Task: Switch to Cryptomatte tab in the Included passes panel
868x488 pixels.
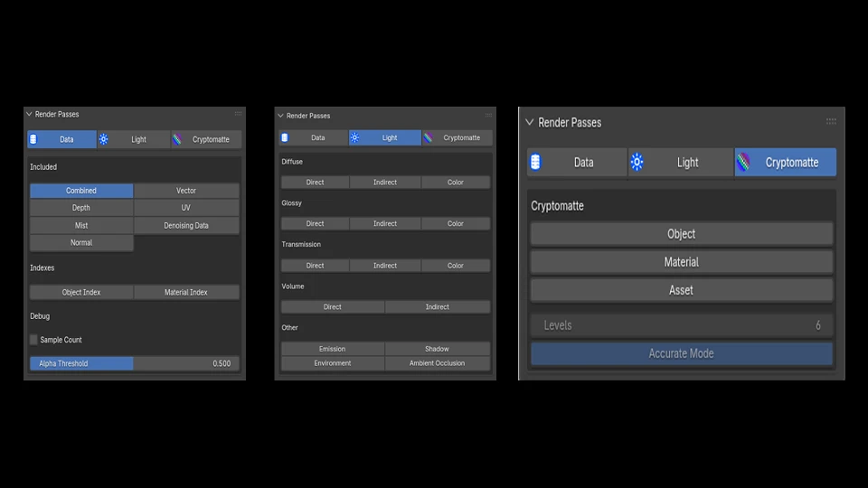Action: click(206, 139)
